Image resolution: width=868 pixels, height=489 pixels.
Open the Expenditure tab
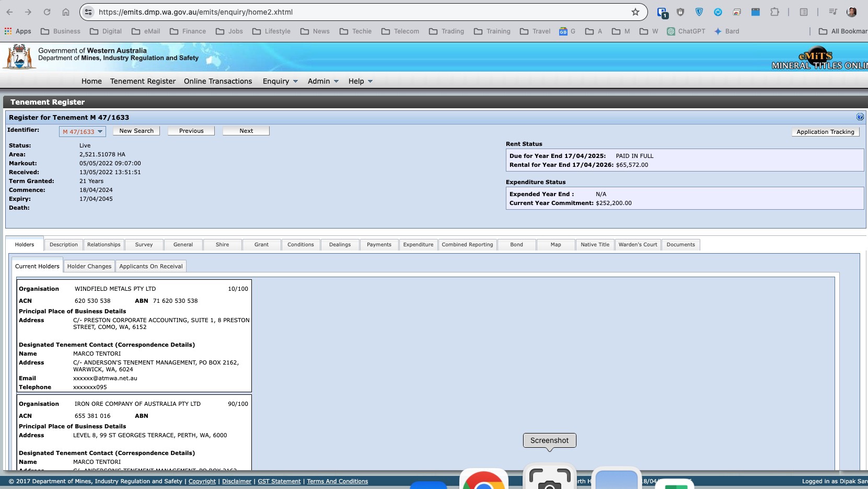(419, 245)
